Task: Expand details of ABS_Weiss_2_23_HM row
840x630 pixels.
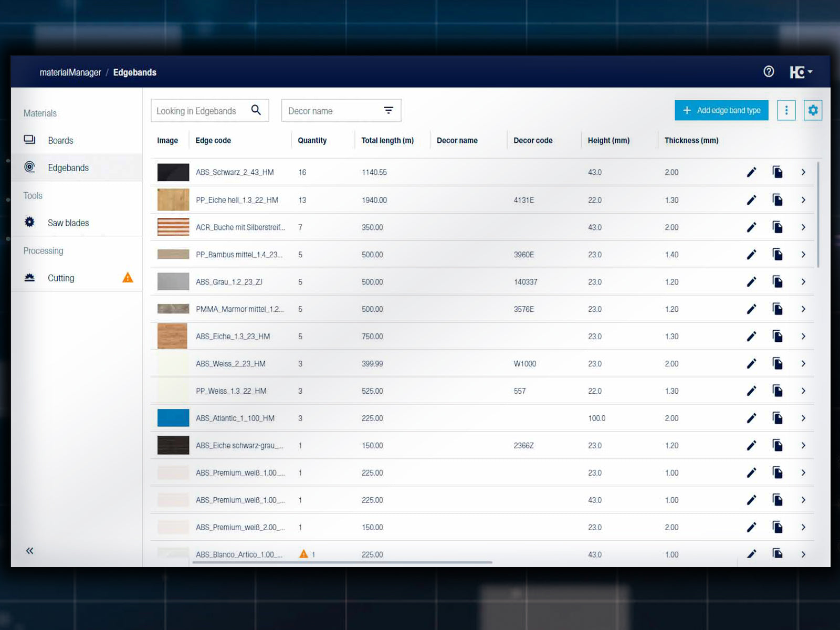Action: [x=803, y=364]
